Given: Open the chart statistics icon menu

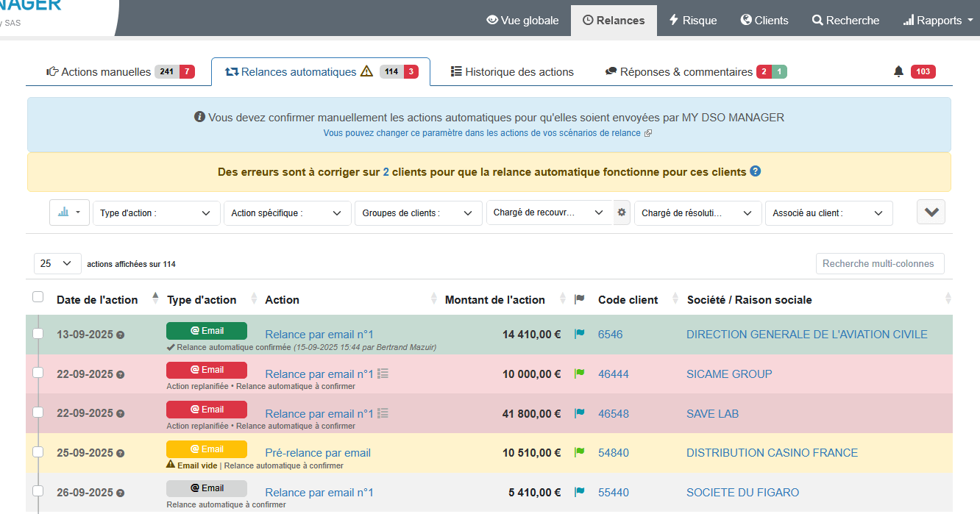Looking at the screenshot, I should coord(69,213).
